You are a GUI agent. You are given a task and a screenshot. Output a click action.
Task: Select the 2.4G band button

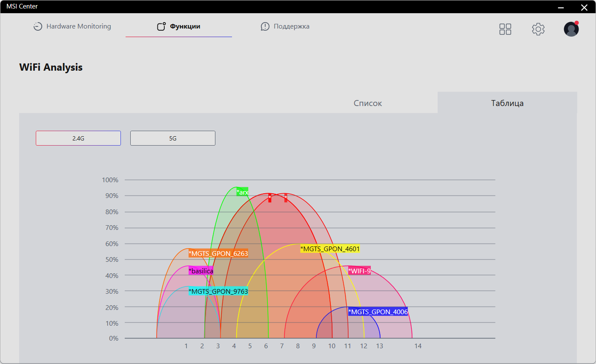[78, 138]
